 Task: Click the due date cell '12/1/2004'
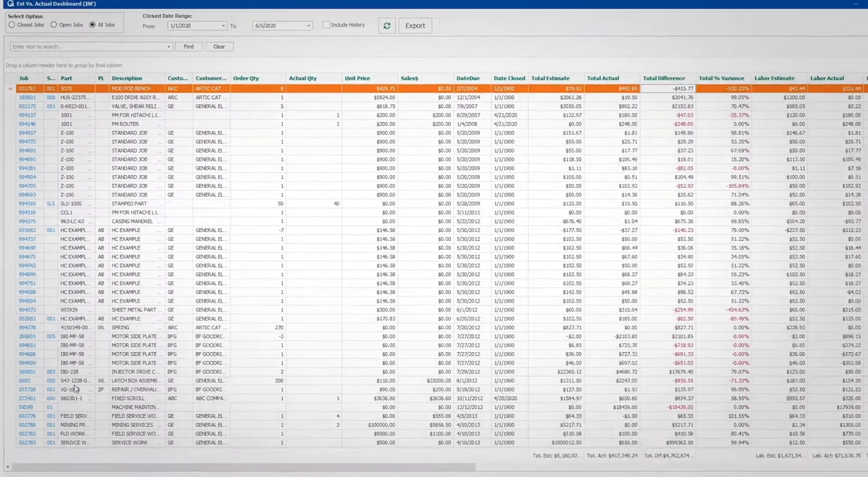[473, 98]
